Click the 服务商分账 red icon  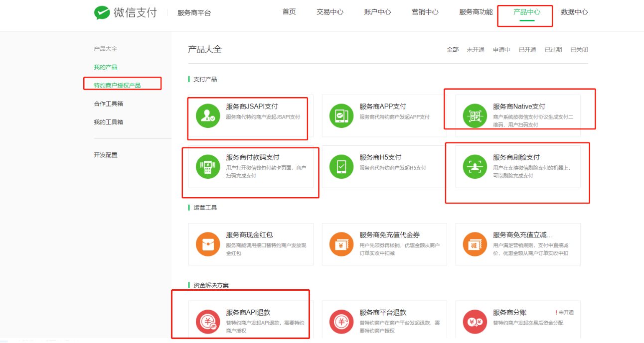pos(475,322)
